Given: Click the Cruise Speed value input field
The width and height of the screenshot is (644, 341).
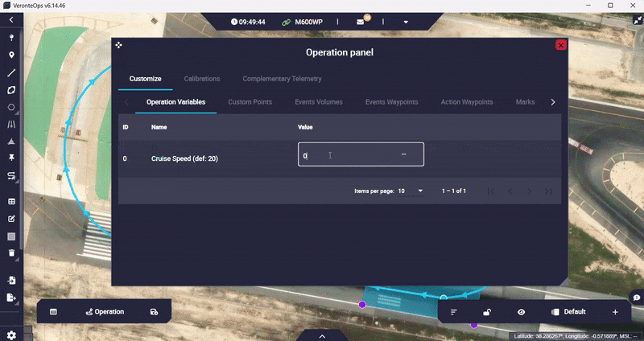Looking at the screenshot, I should tap(361, 155).
